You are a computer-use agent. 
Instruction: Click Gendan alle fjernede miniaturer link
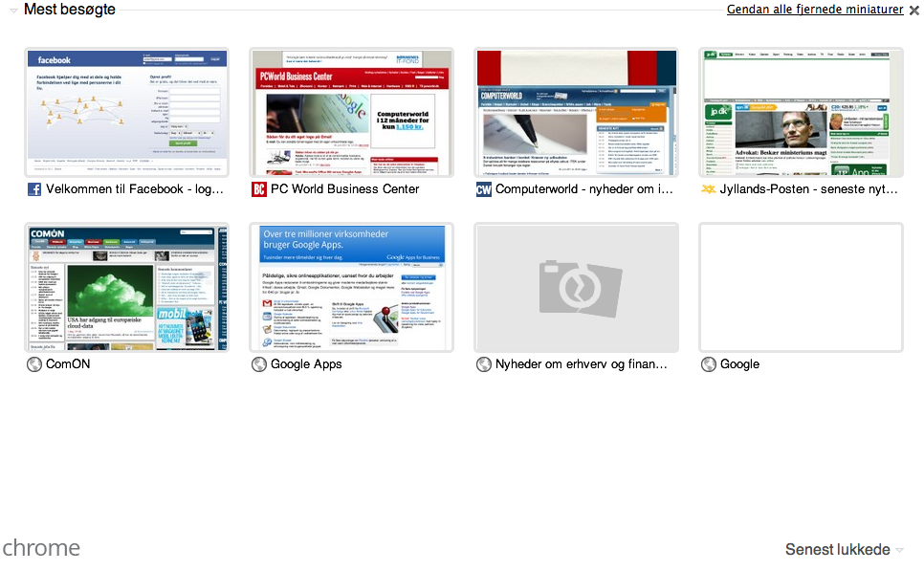point(814,10)
